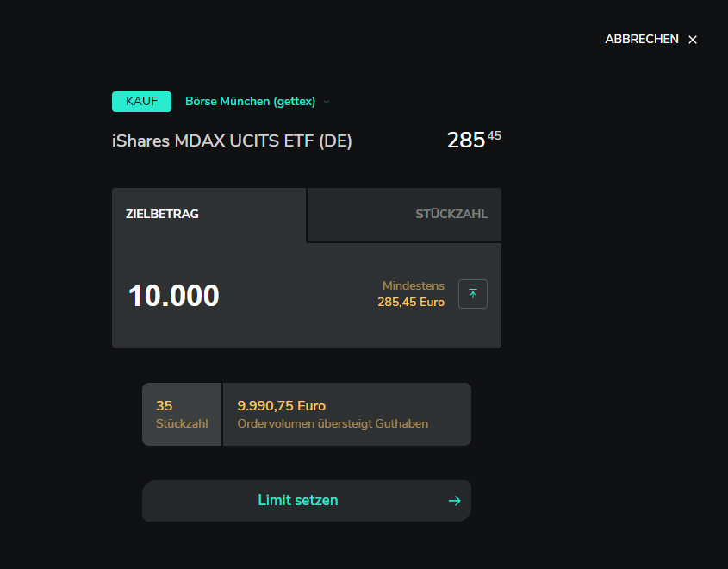This screenshot has height=569, width=728.
Task: Click the Mindestens label
Action: tap(413, 285)
